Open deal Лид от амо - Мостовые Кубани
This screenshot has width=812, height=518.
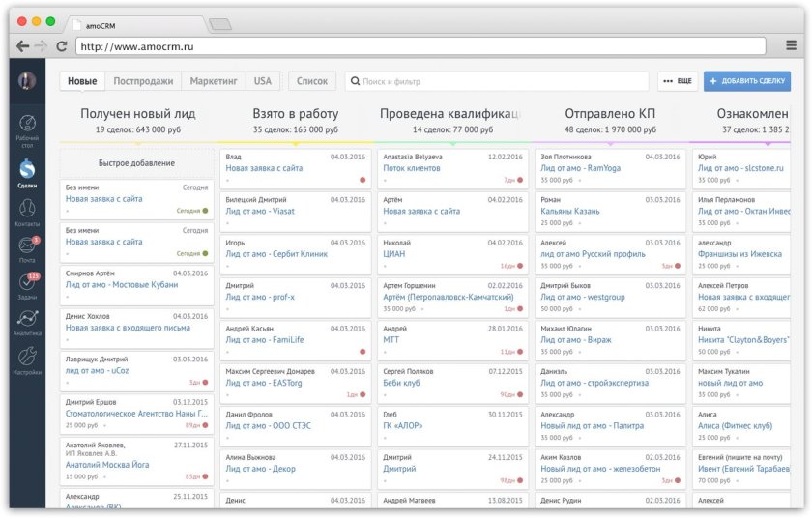point(122,285)
